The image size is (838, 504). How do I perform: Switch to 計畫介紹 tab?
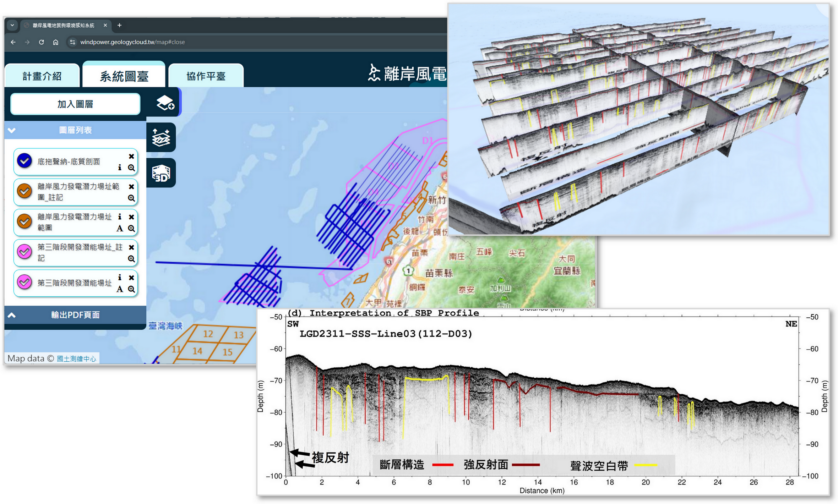click(x=42, y=76)
